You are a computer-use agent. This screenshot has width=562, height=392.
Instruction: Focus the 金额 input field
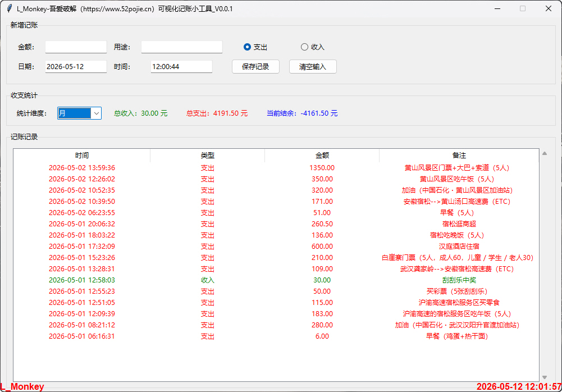pyautogui.click(x=76, y=47)
